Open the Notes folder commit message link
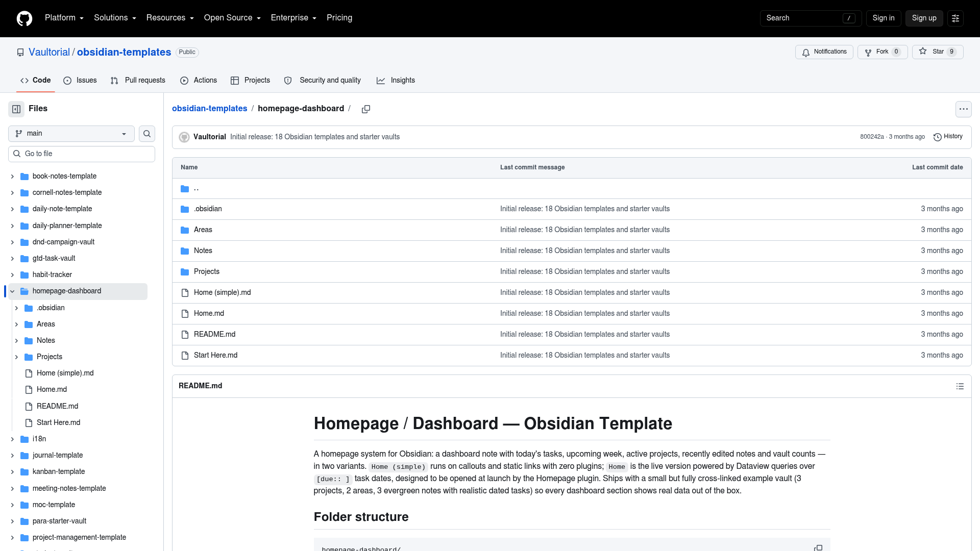 [x=585, y=251]
